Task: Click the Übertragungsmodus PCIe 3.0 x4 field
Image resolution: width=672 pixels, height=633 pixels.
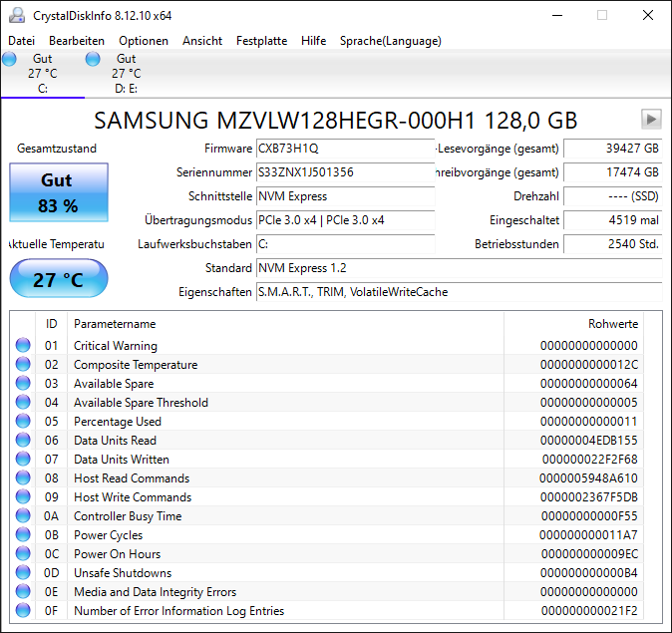Action: pyautogui.click(x=345, y=220)
